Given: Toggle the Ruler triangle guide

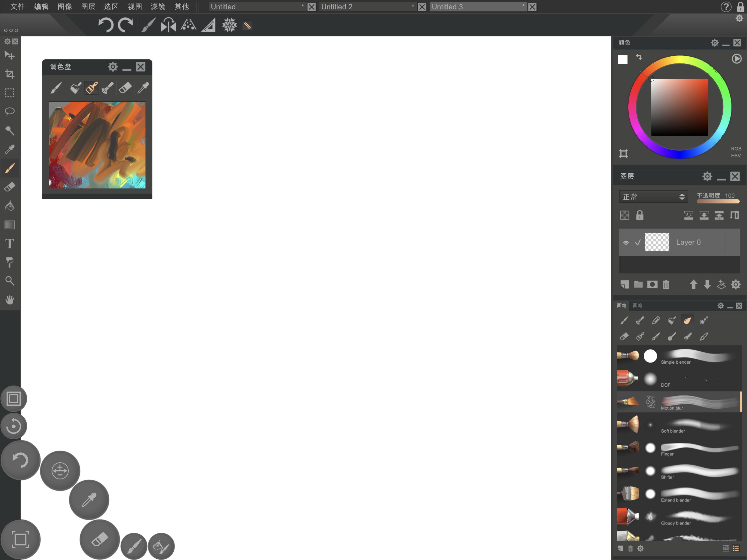Looking at the screenshot, I should [208, 25].
